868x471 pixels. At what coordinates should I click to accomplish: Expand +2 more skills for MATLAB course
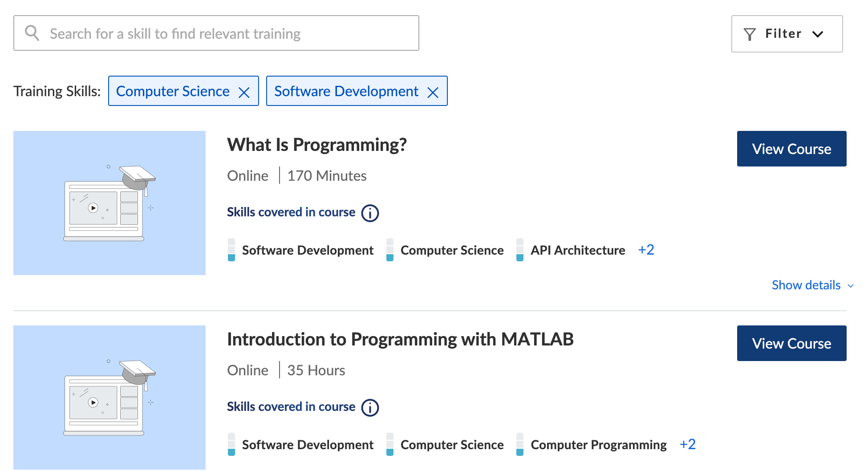[688, 444]
